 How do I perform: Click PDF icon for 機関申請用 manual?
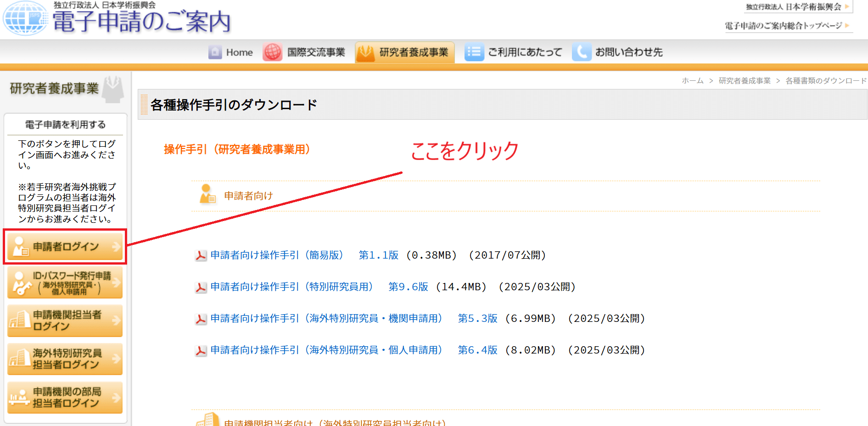(x=201, y=319)
